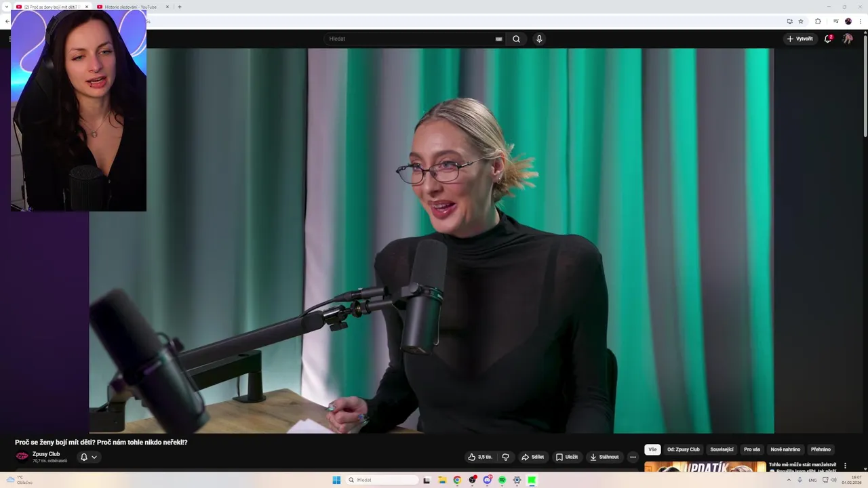Click the Vytvořit create button

(800, 39)
